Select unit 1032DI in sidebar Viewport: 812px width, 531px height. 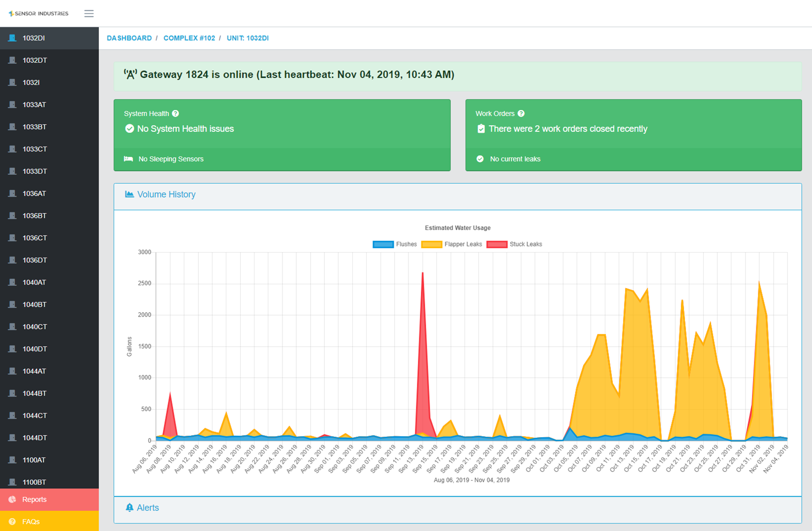[49, 38]
